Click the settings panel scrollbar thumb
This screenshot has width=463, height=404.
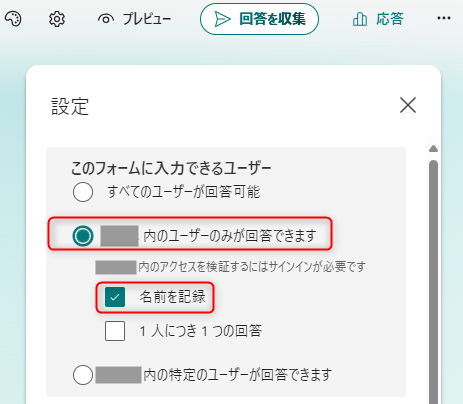(433, 282)
